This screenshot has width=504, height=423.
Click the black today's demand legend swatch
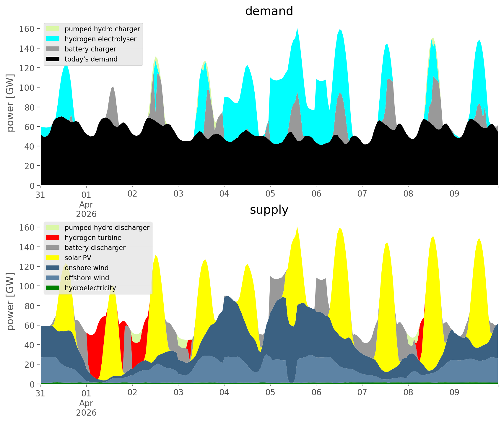click(x=53, y=59)
